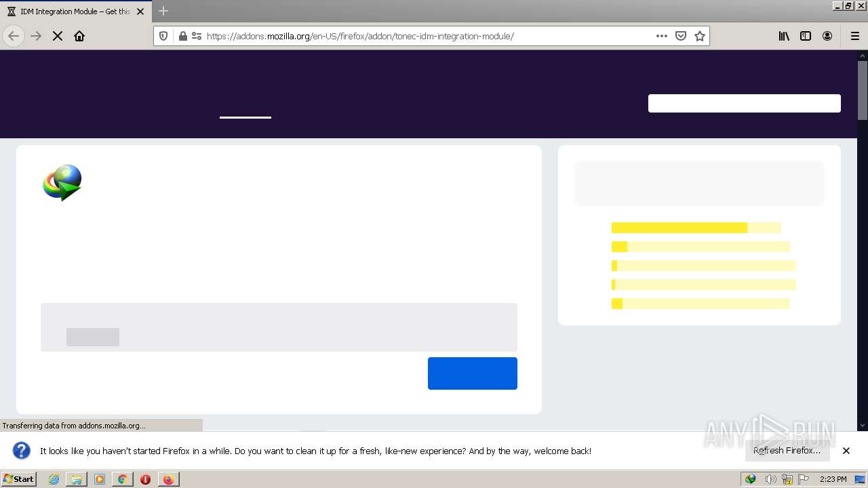Open the volume speaker tray icon
This screenshot has width=868, height=488.
[x=770, y=479]
